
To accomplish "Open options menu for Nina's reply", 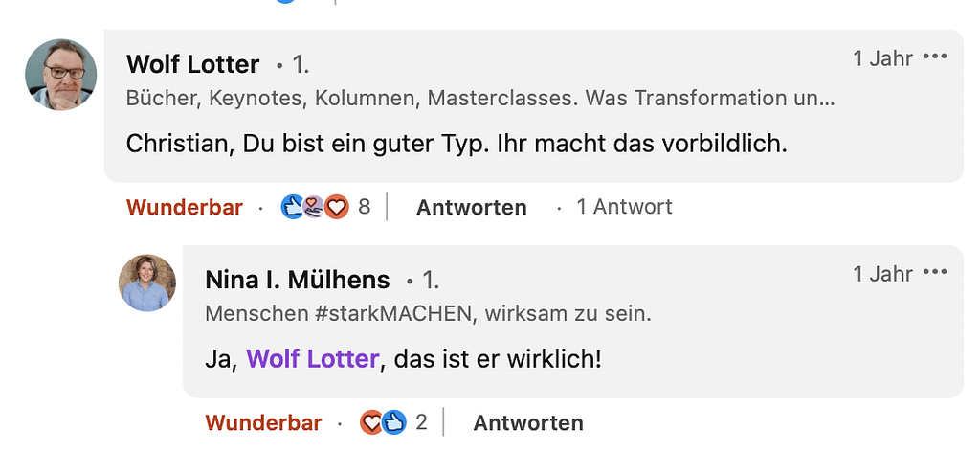I will pos(935,273).
